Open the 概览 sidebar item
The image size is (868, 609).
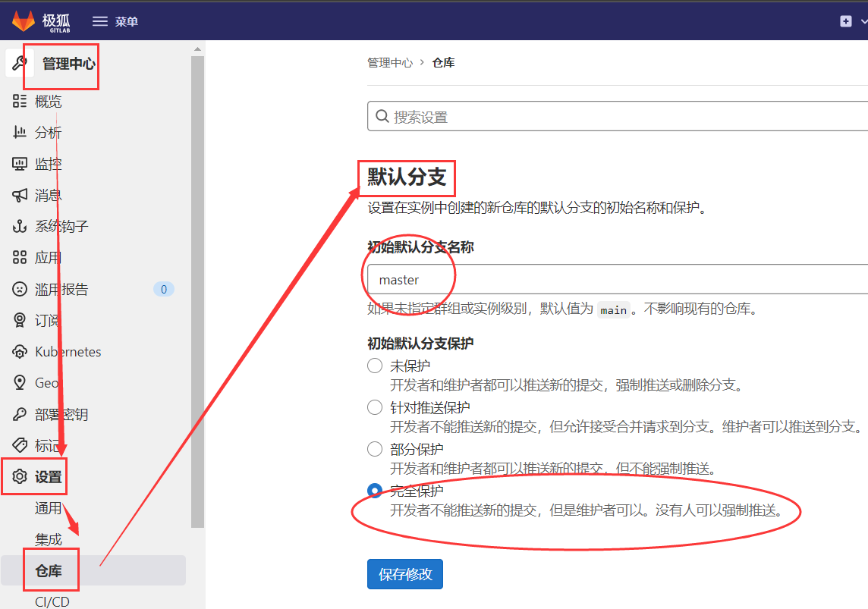[x=48, y=101]
